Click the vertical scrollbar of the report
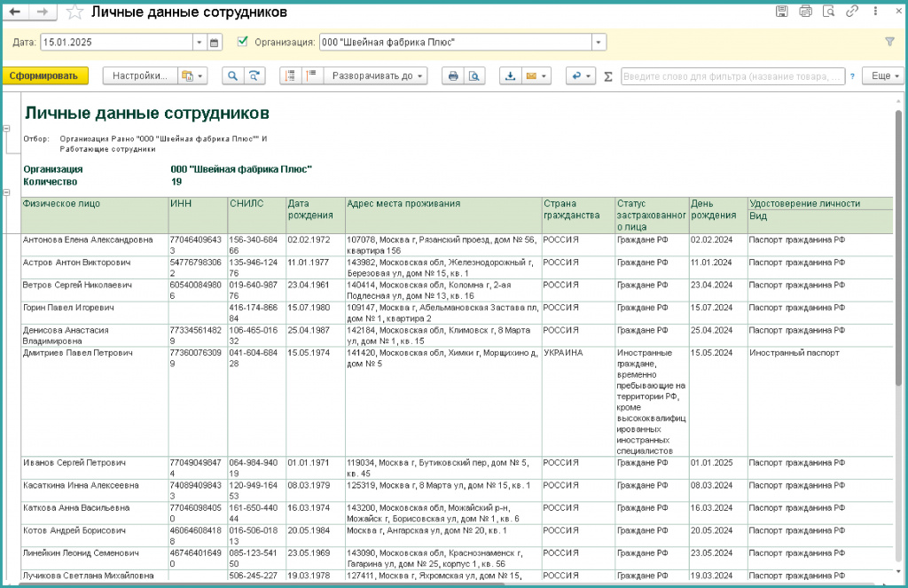Image resolution: width=908 pixels, height=588 pixels. point(898,249)
